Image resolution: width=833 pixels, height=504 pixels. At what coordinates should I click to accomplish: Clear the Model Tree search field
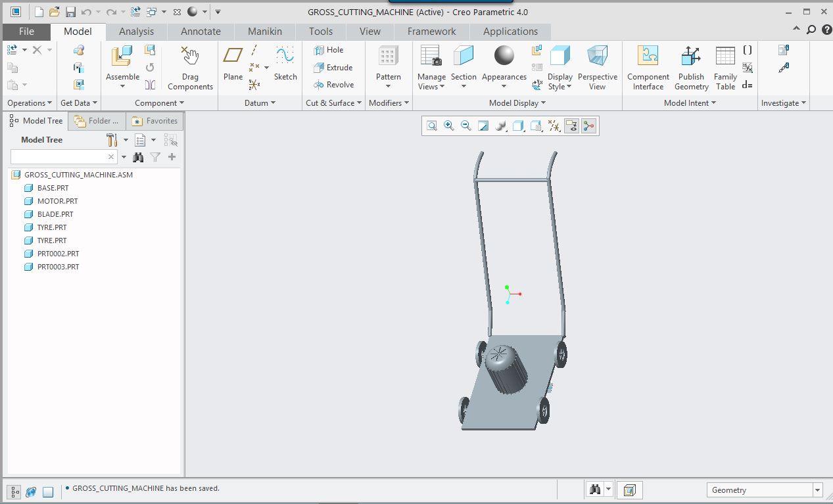tap(111, 157)
